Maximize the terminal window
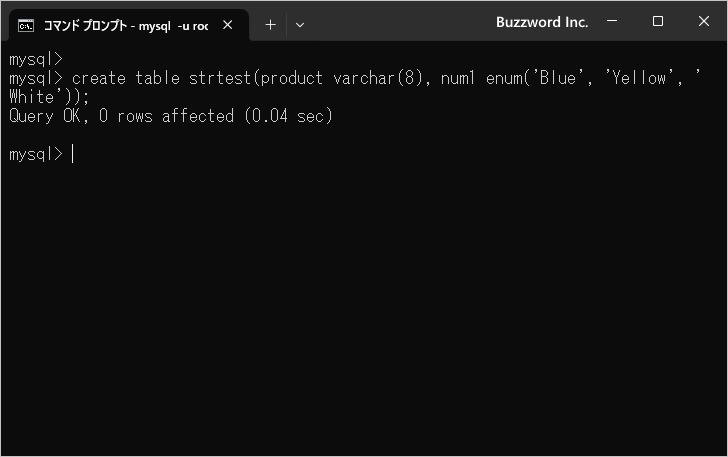Screen dimensions: 728x457 (657, 21)
